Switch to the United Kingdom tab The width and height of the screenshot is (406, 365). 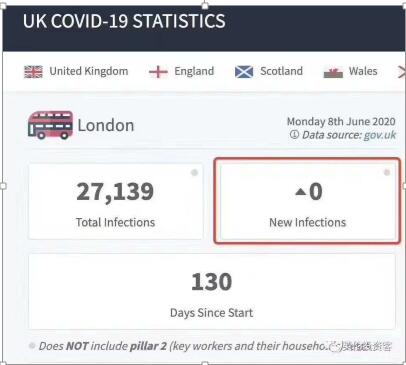tap(76, 71)
